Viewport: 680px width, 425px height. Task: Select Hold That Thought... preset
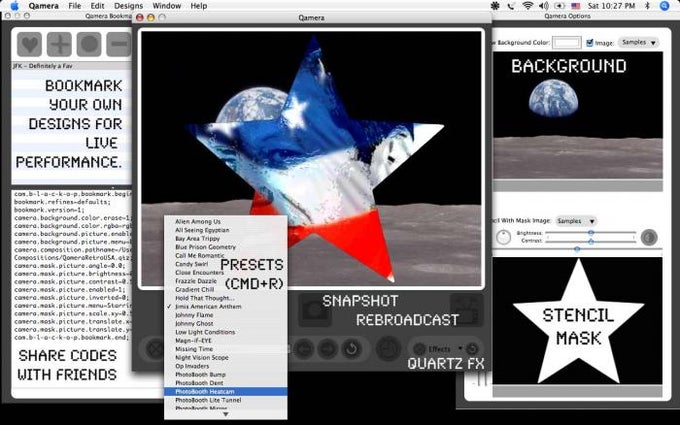click(x=226, y=298)
